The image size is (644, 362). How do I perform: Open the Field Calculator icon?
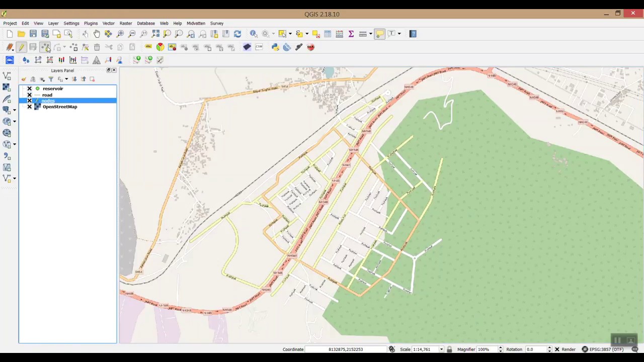[340, 34]
